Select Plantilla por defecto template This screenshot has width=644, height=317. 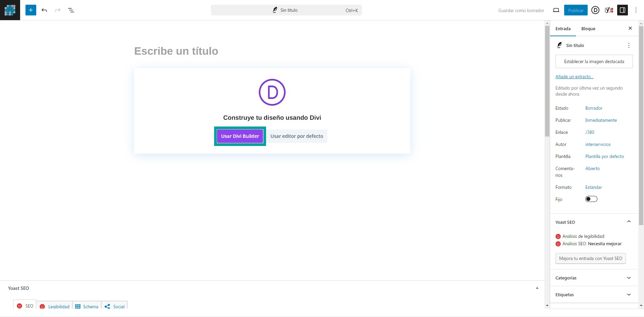(x=604, y=156)
